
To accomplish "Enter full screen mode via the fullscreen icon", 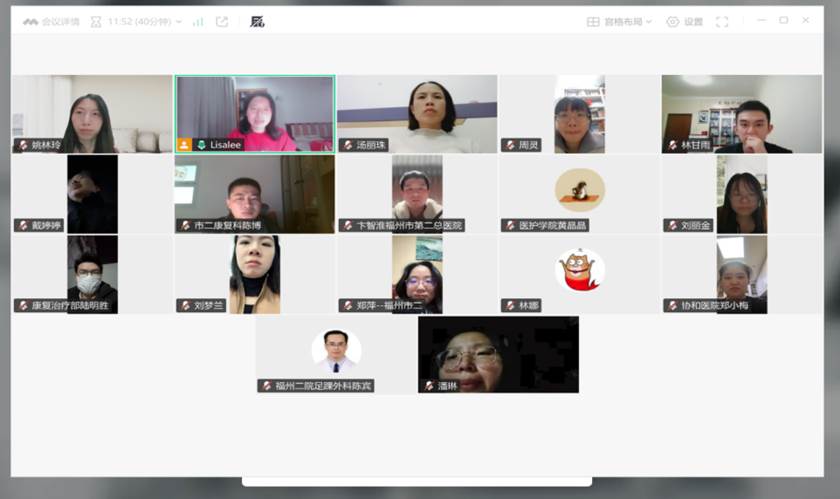I will point(722,21).
